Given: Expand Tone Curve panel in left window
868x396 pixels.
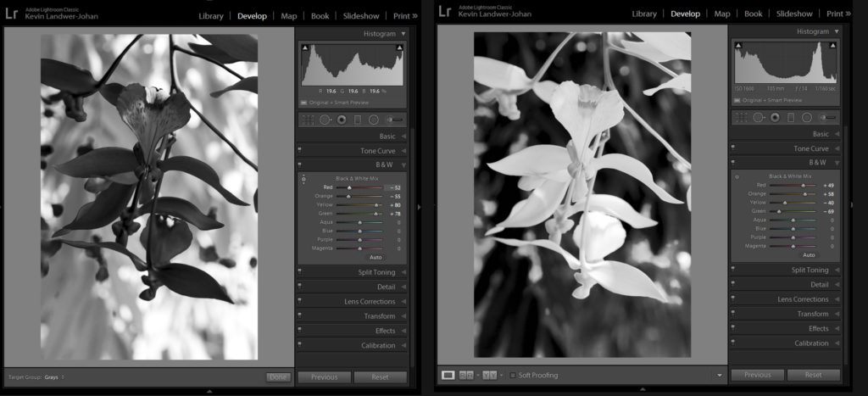Looking at the screenshot, I should (352, 150).
